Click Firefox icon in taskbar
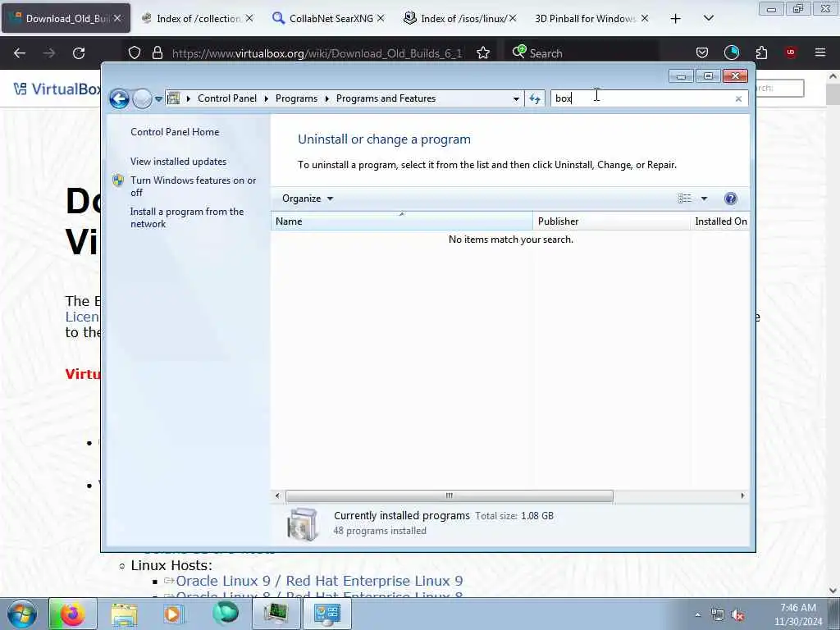The width and height of the screenshot is (840, 630). pyautogui.click(x=73, y=614)
